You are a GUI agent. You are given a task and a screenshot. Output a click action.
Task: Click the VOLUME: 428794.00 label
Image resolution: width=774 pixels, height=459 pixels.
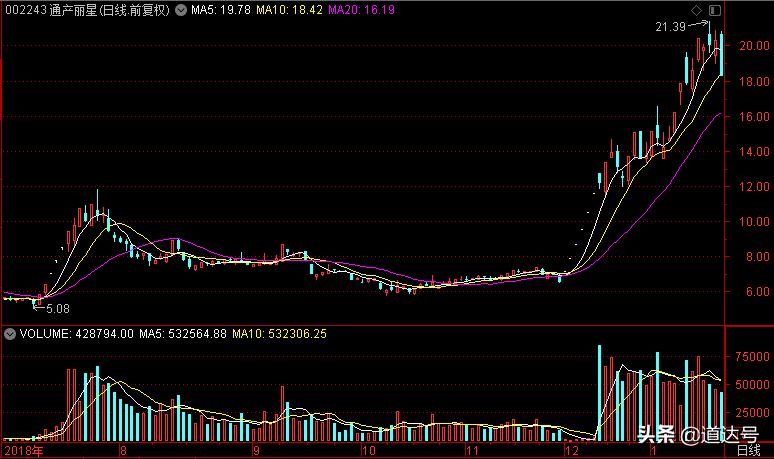(77, 334)
